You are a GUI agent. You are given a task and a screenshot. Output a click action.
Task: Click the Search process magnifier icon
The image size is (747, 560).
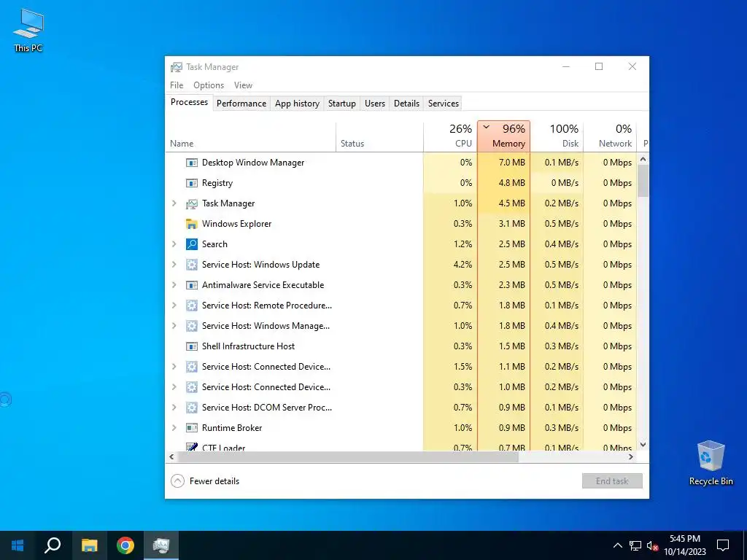point(192,244)
